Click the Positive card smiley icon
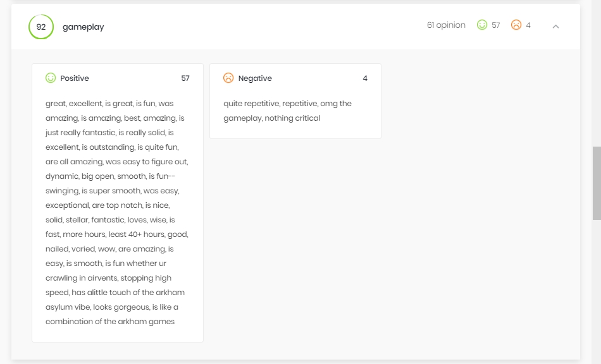Screen dimensions: 601x364 [x=51, y=78]
